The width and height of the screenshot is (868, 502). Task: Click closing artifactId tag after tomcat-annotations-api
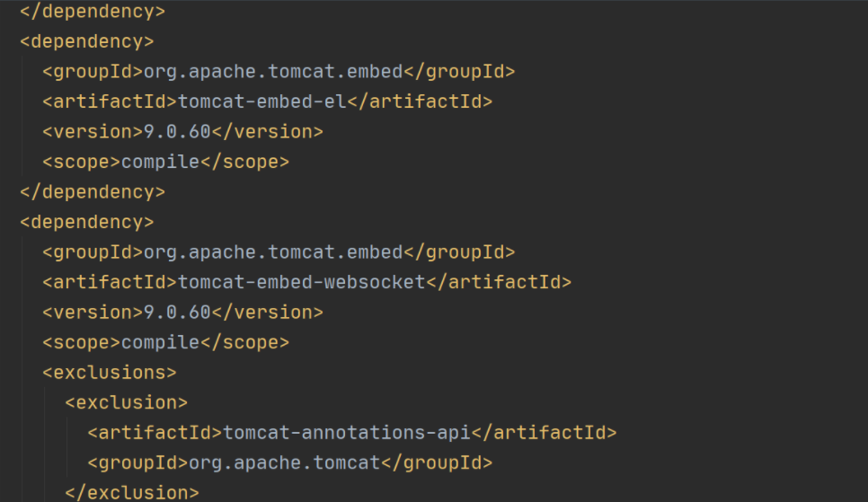pos(544,432)
